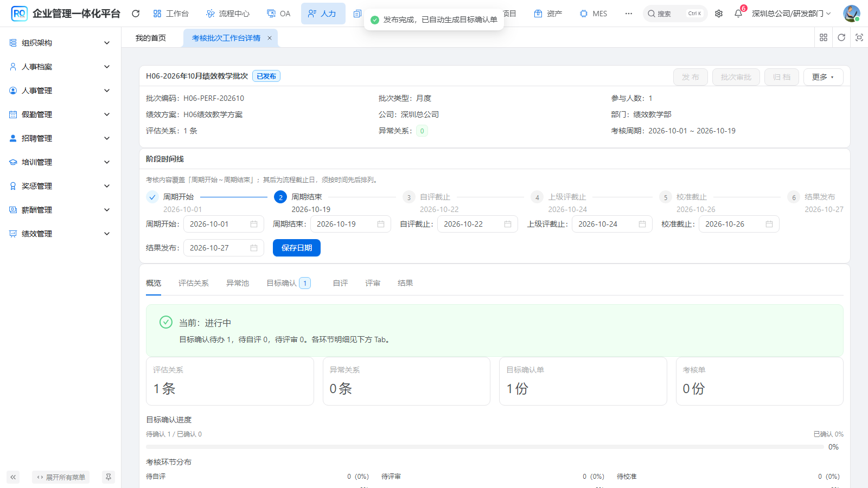
Task: Expand the 人事档案 sidebar menu
Action: pos(60,67)
